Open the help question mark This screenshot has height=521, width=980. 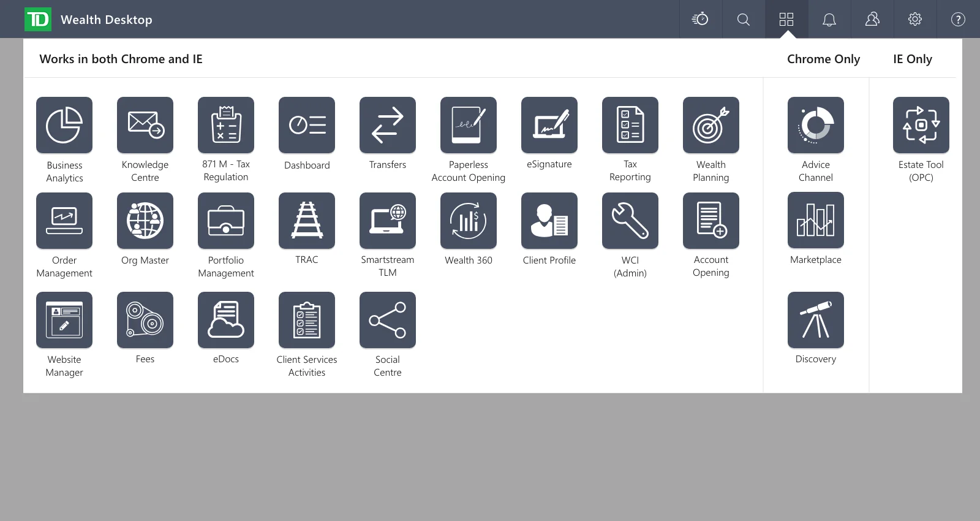pyautogui.click(x=958, y=19)
